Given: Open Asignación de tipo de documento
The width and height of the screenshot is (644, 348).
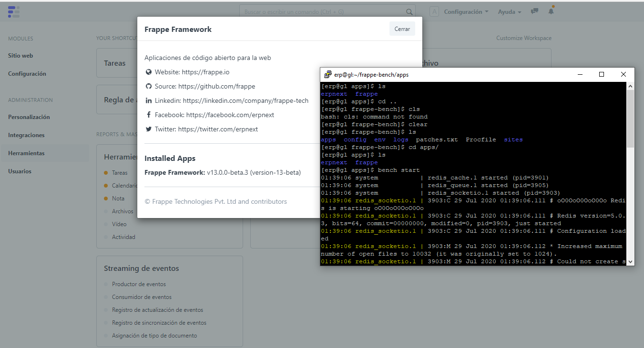Looking at the screenshot, I should click(154, 336).
